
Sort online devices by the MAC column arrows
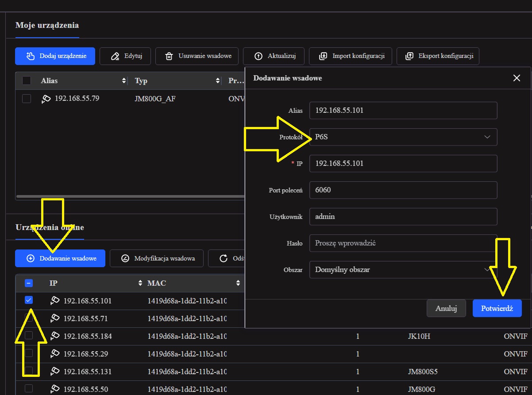click(x=238, y=283)
